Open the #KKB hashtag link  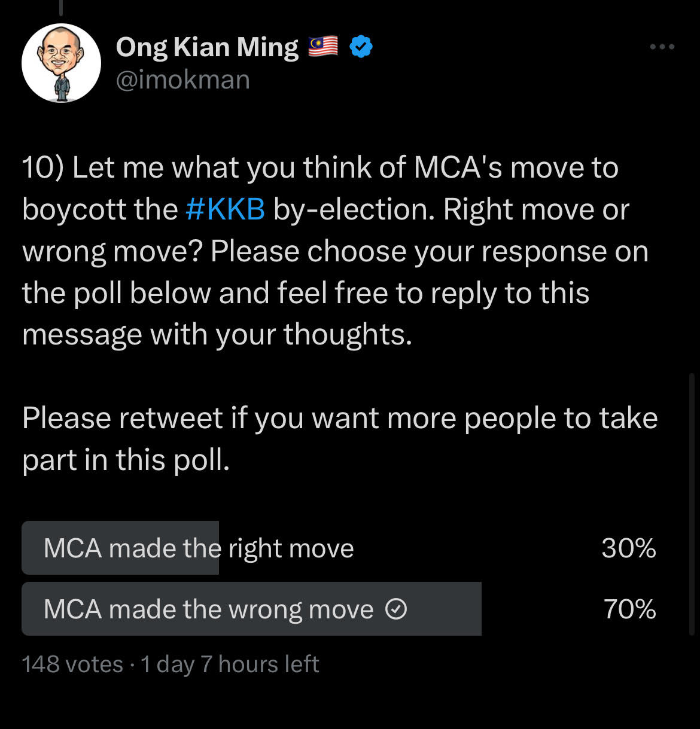pyautogui.click(x=225, y=210)
